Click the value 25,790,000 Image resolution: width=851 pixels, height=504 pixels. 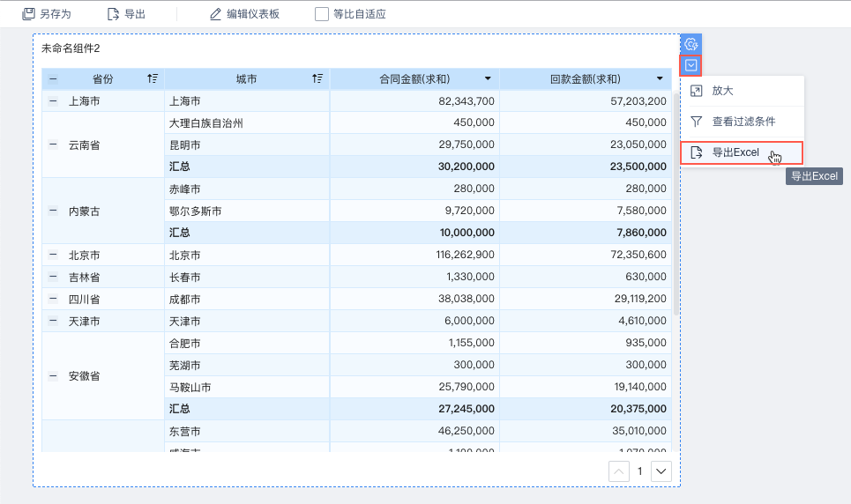(467, 387)
